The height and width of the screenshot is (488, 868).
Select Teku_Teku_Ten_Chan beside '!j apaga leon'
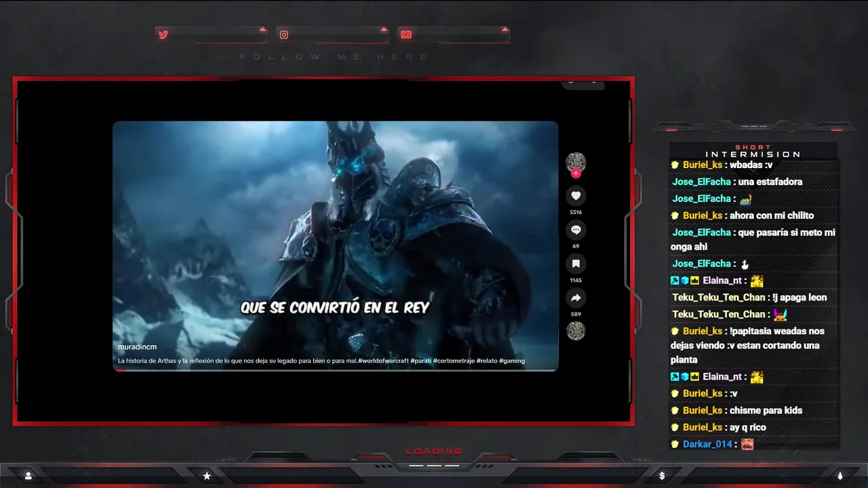coord(719,297)
